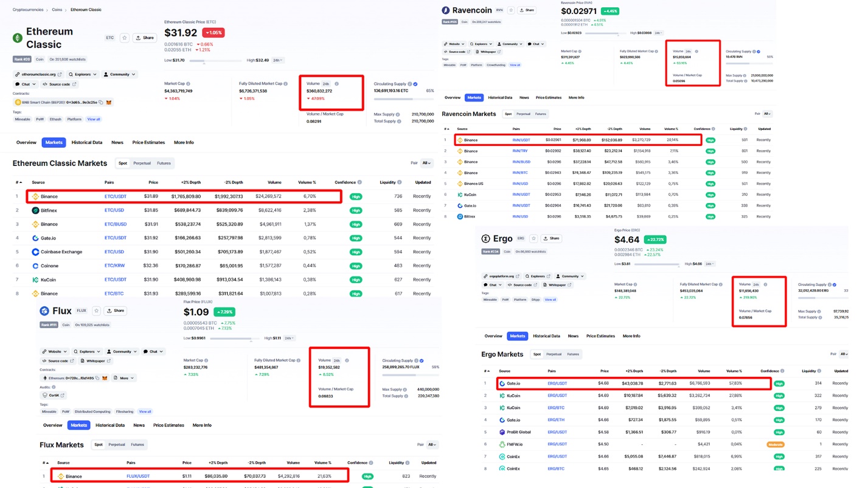The image size is (868, 488).
Task: Open Ethereum Classic Markets Pair All dropdown
Action: tap(426, 163)
